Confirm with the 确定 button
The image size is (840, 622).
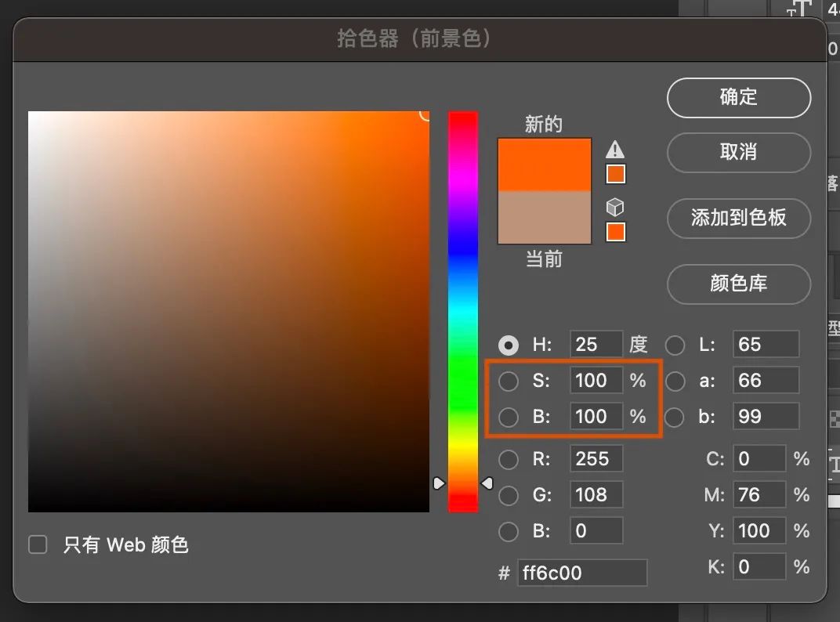pyautogui.click(x=739, y=97)
